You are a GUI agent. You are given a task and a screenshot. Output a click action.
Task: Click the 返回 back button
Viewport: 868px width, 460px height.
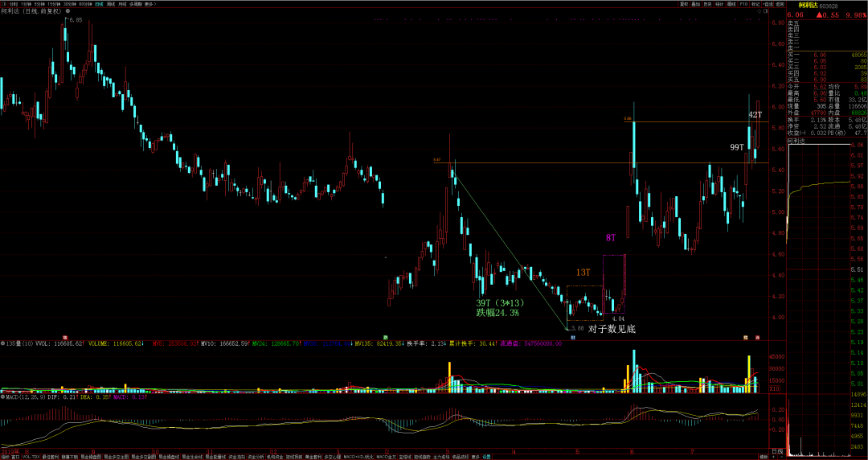780,4
